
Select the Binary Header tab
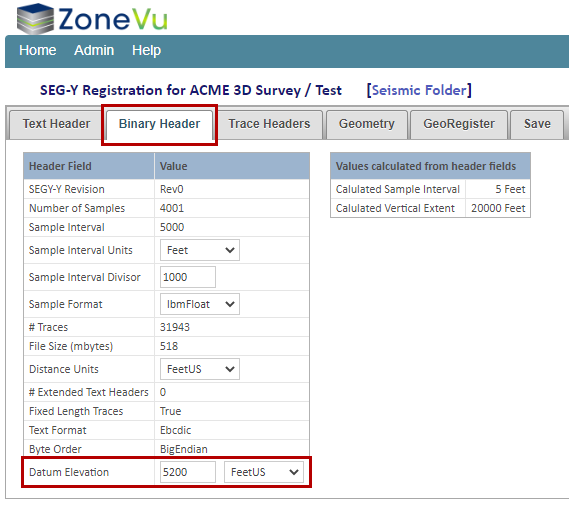pyautogui.click(x=159, y=124)
